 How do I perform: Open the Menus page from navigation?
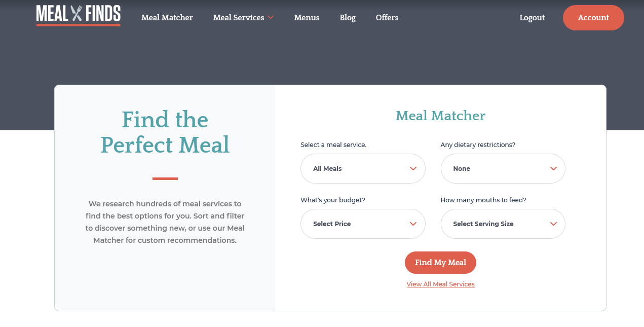click(x=307, y=18)
